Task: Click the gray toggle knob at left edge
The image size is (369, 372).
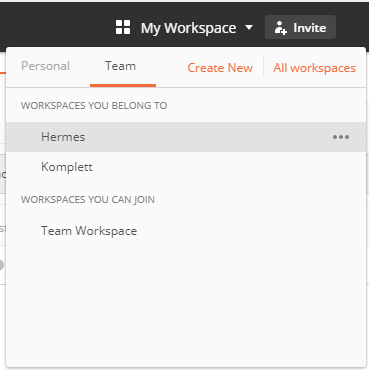Action: (2, 265)
